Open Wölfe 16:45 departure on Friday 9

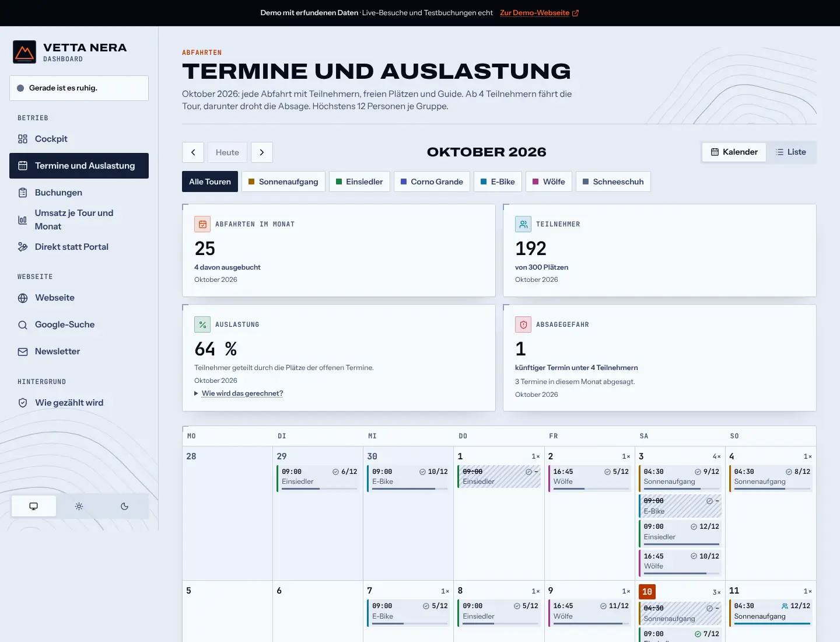tap(590, 613)
